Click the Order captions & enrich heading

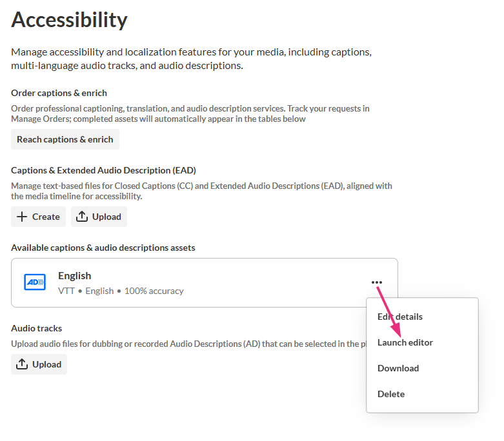59,93
